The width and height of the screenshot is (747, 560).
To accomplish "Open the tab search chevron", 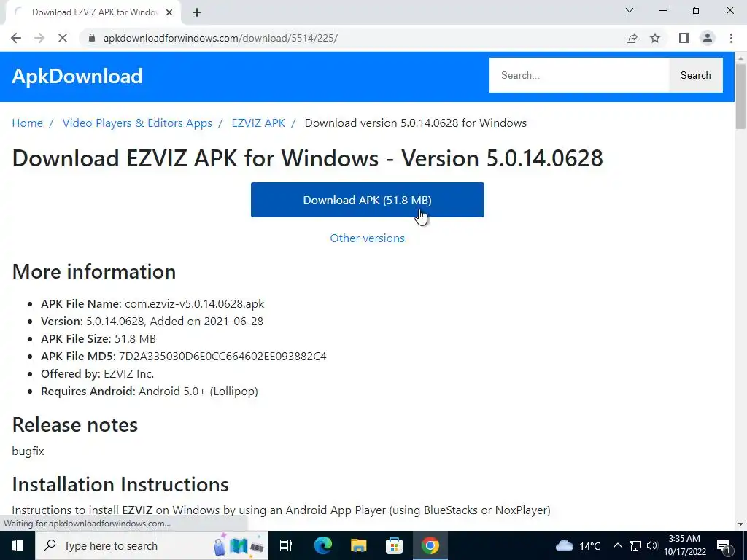I will pos(630,10).
